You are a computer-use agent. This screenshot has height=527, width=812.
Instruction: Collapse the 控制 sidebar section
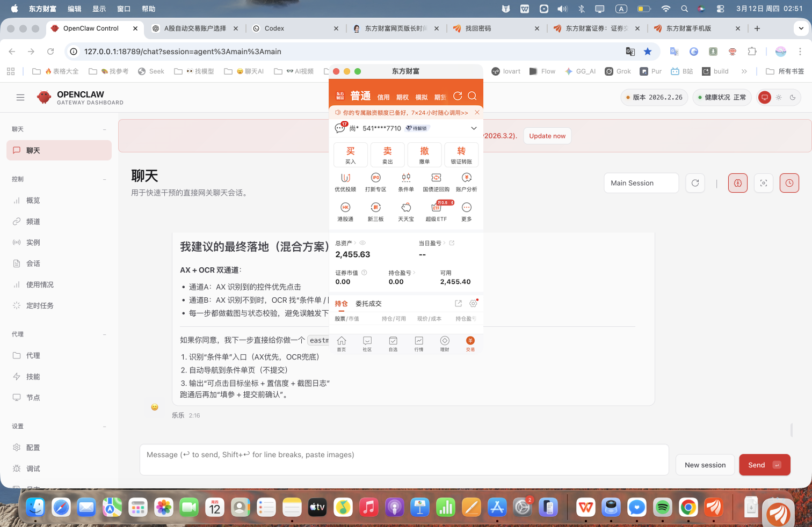[104, 179]
